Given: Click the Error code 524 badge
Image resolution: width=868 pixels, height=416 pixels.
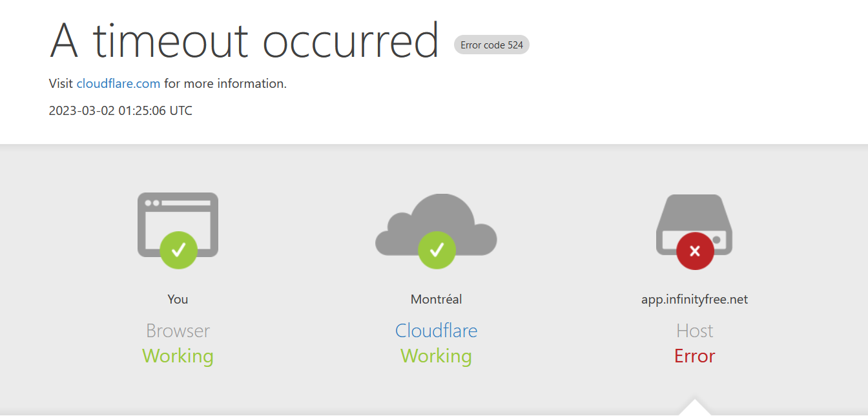Looking at the screenshot, I should click(491, 45).
